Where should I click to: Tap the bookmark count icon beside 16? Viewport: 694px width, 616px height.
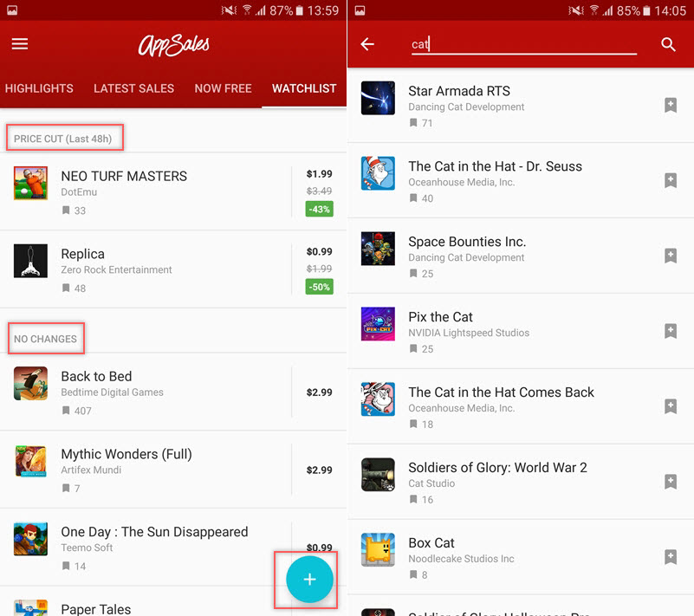pyautogui.click(x=413, y=499)
